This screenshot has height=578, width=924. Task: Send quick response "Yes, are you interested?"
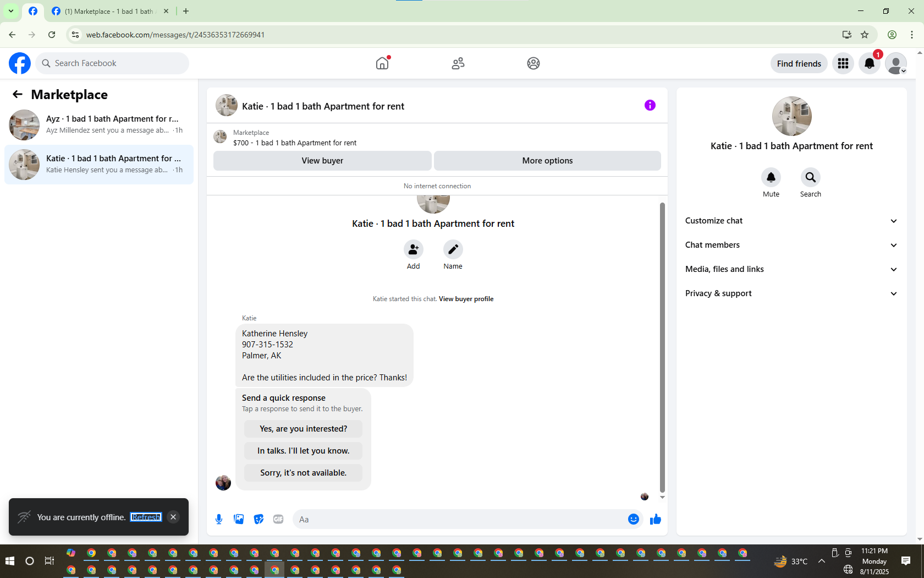click(x=303, y=429)
